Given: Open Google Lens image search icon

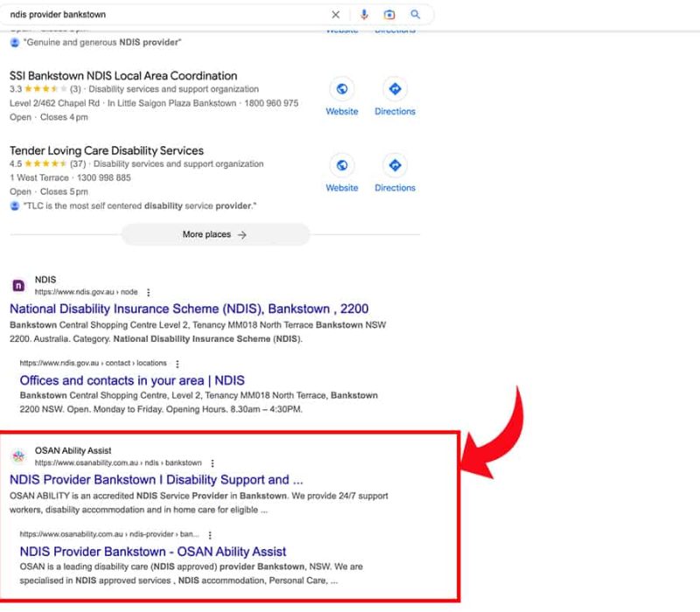Looking at the screenshot, I should tap(389, 15).
